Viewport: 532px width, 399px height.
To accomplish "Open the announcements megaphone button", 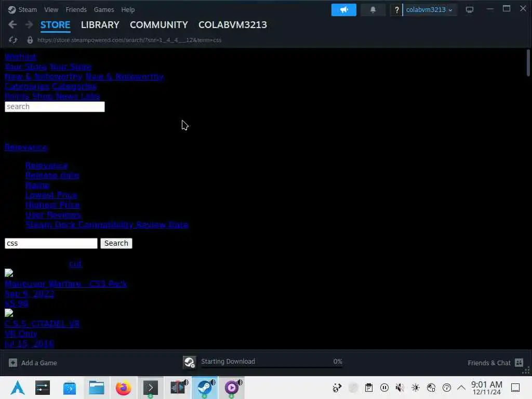I will 344,9.
